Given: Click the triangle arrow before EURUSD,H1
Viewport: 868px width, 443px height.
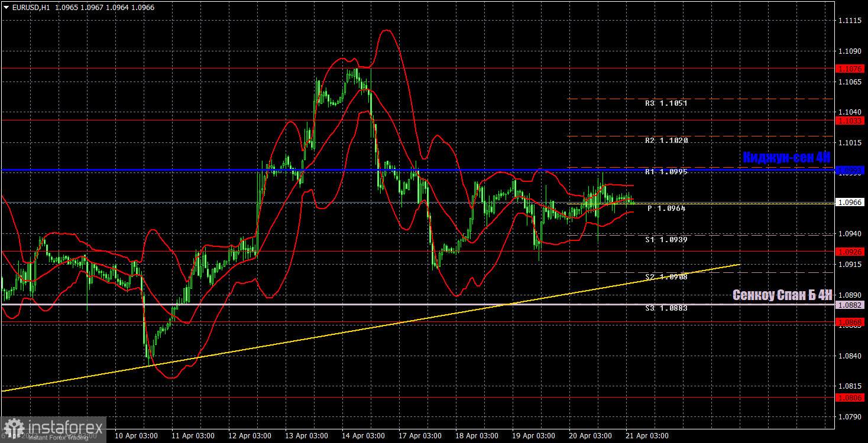Looking at the screenshot, I should click(6, 8).
